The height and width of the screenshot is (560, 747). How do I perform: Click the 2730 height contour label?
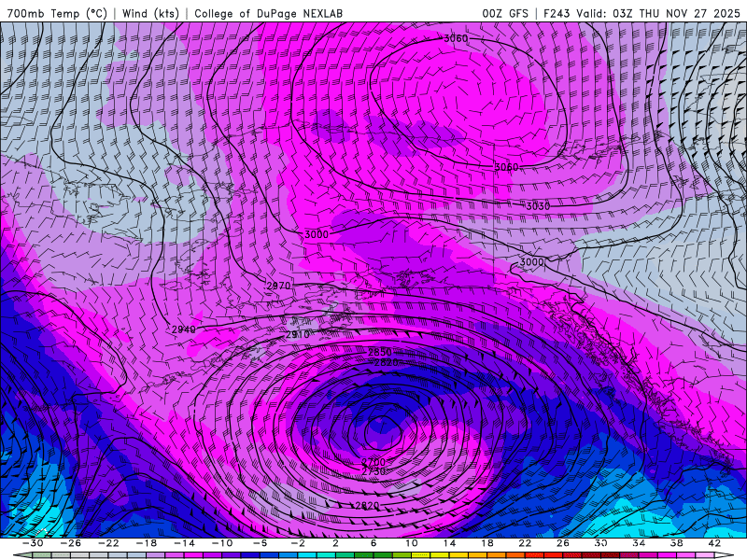click(x=373, y=471)
